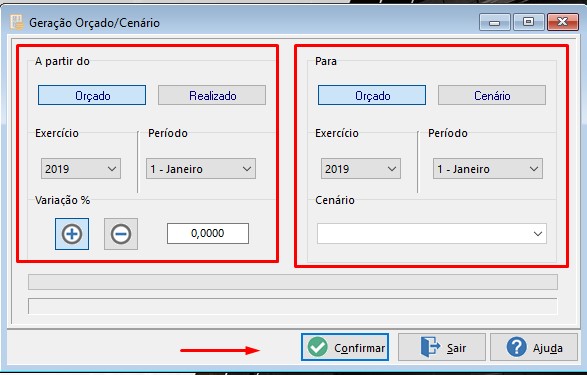Viewport: 587px width, 375px height.
Task: Select the Cenário toggle button
Action: coord(492,95)
